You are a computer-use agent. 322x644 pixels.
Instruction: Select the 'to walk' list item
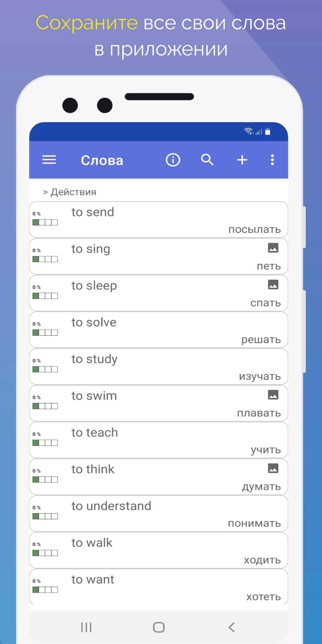[159, 550]
